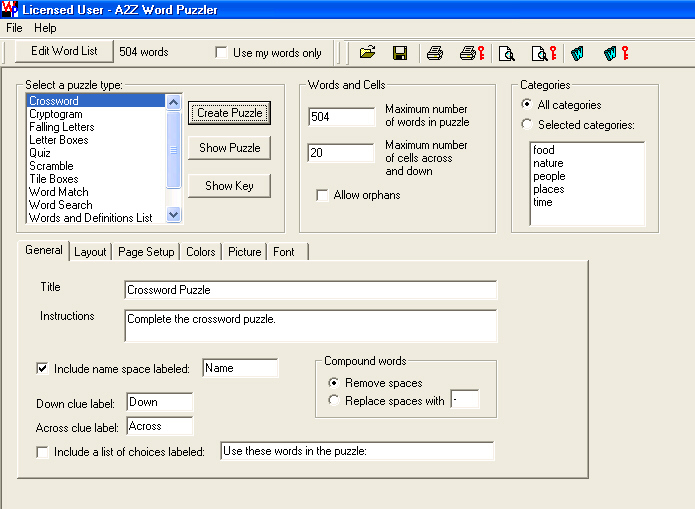Open the File menu

click(14, 28)
